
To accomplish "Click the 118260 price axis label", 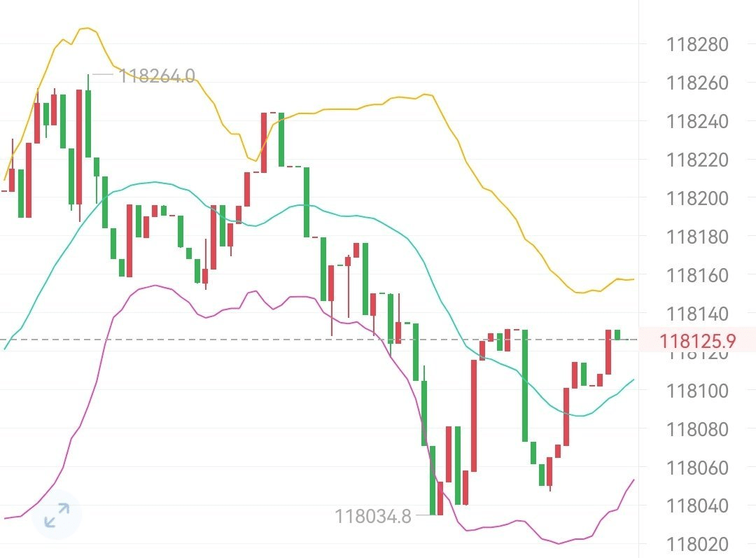I will (697, 83).
